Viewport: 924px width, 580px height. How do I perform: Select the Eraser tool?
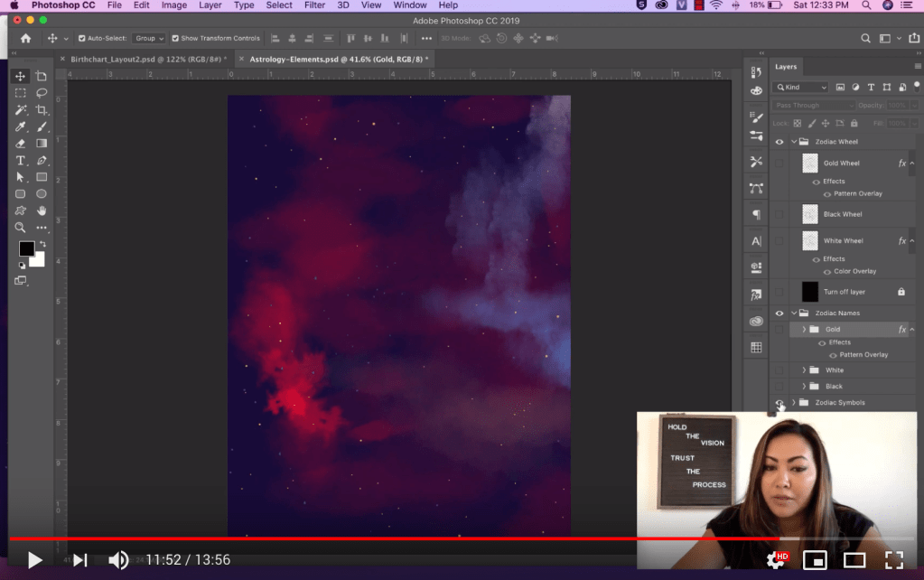pos(20,144)
